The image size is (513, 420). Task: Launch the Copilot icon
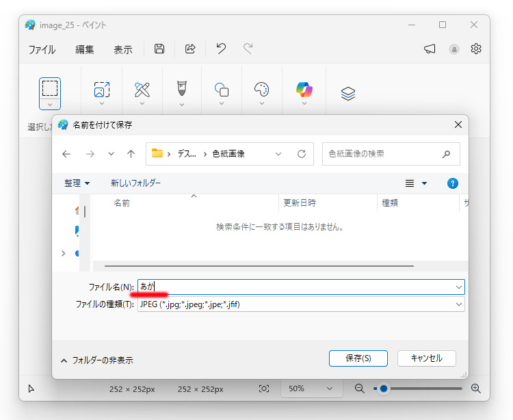coord(304,89)
